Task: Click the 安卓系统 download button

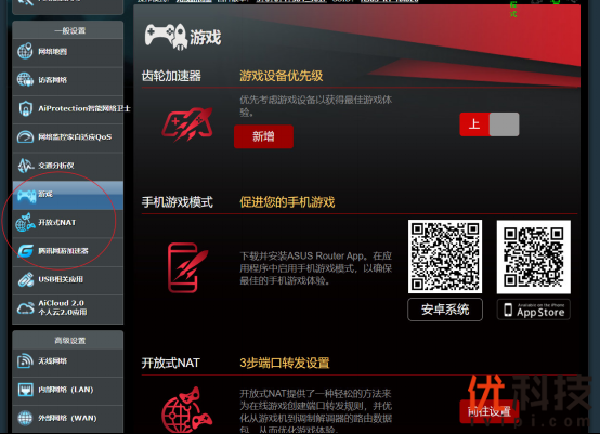Action: tap(445, 308)
